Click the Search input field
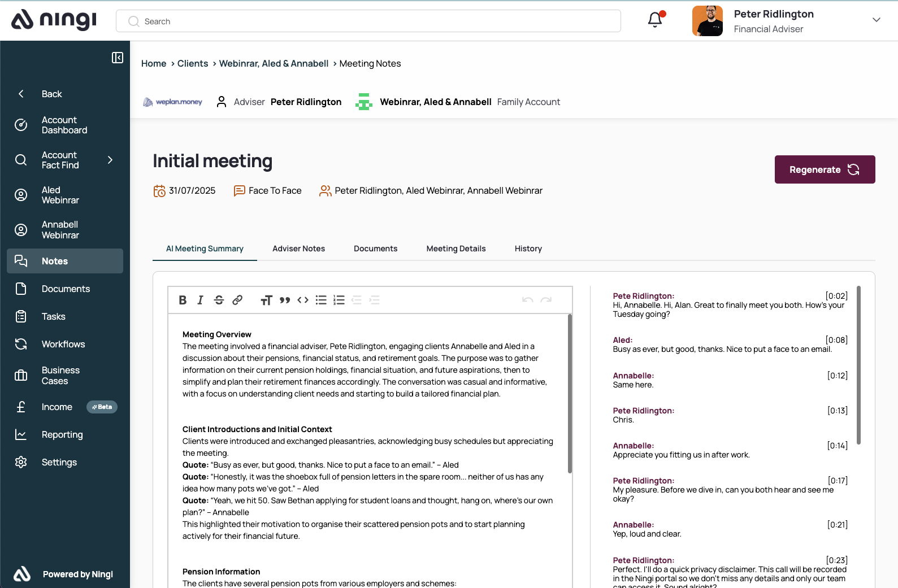This screenshot has width=898, height=588. point(368,21)
